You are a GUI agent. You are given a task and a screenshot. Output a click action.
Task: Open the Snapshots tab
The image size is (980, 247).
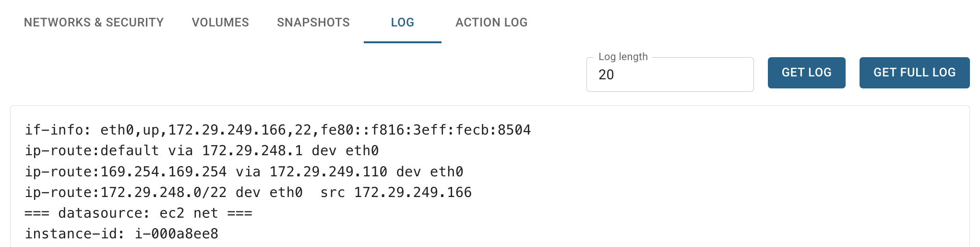pyautogui.click(x=313, y=22)
